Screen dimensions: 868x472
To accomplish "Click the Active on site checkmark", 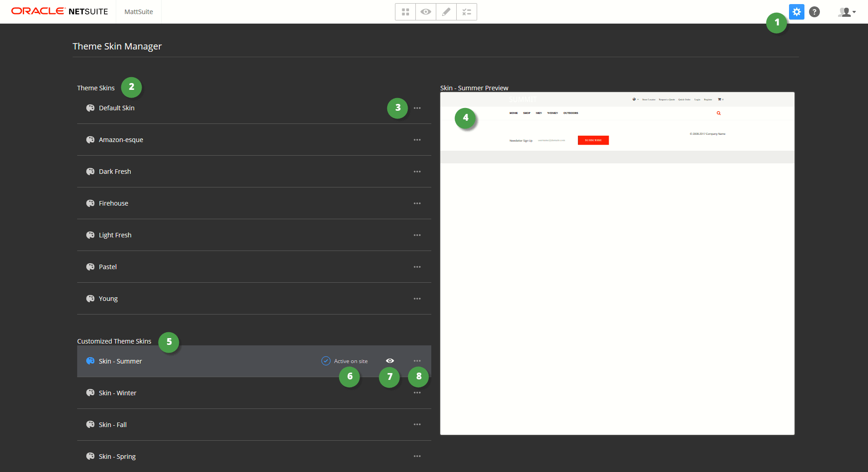I will click(326, 361).
